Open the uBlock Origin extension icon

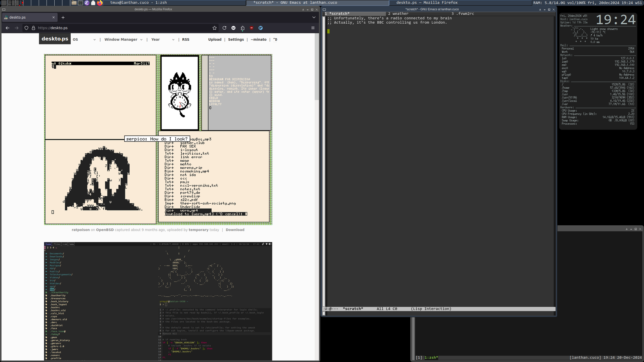pyautogui.click(x=251, y=28)
